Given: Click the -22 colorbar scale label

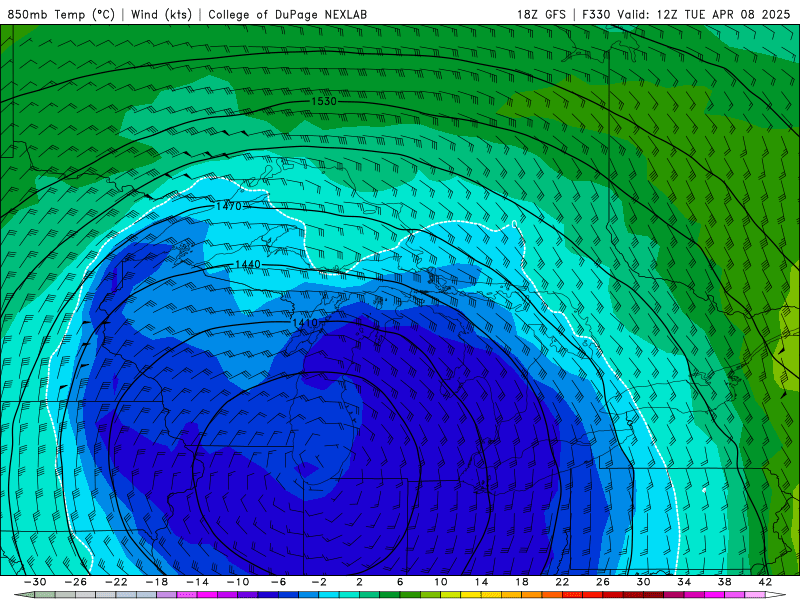Looking at the screenshot, I should point(116,582).
